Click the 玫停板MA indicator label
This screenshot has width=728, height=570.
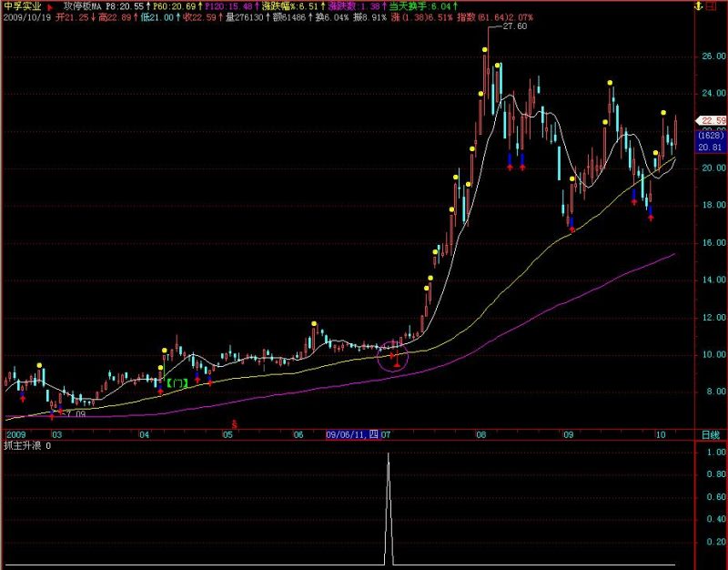[x=83, y=6]
